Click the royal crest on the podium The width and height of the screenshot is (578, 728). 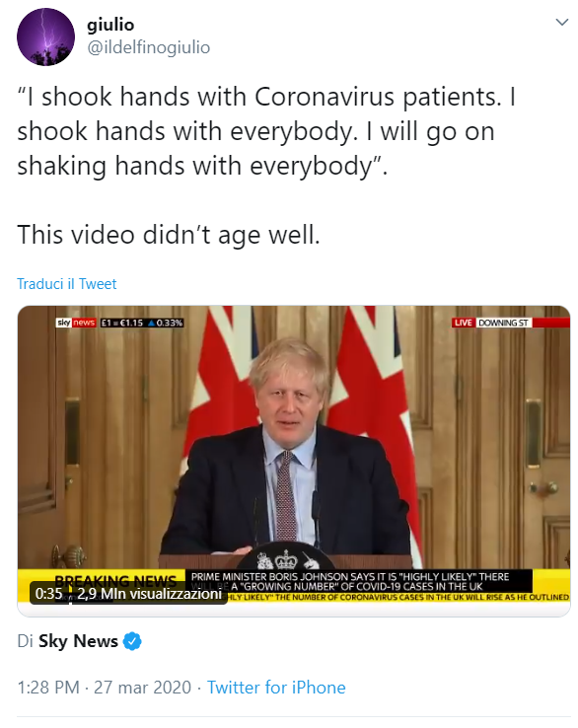[x=286, y=559]
